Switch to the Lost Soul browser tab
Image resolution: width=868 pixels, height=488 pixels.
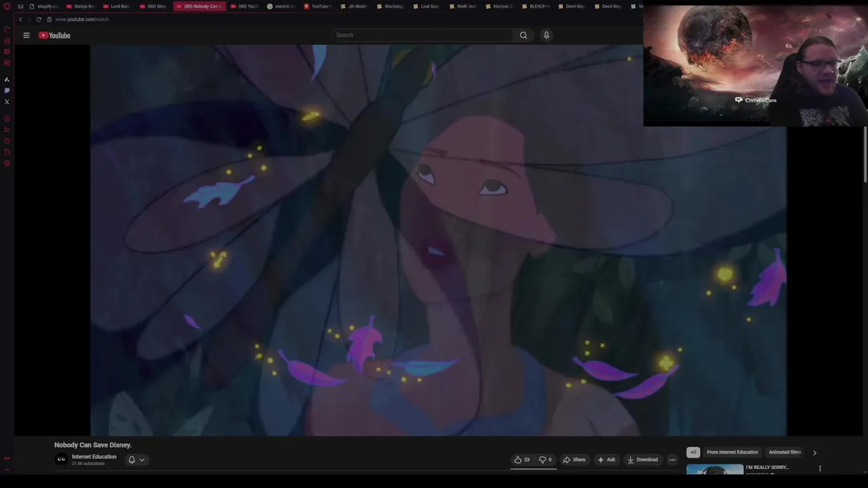427,6
